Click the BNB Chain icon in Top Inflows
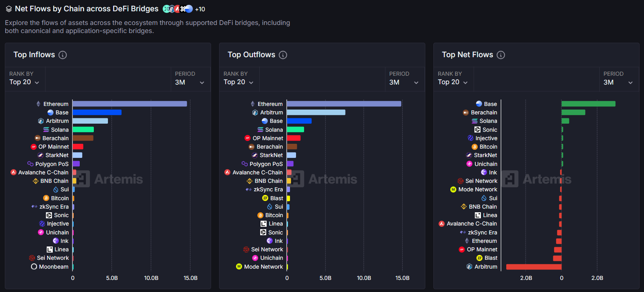644x292 pixels. click(x=35, y=181)
